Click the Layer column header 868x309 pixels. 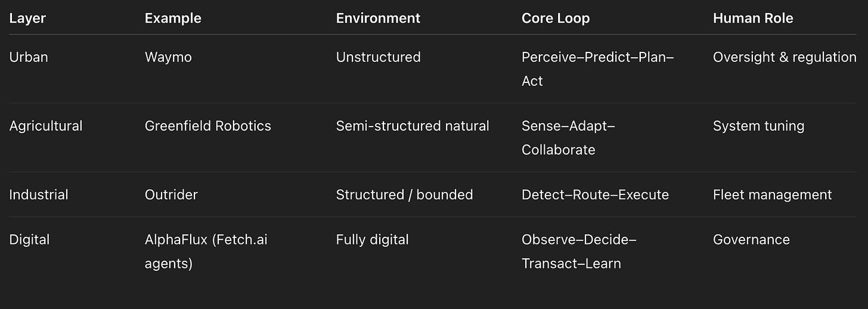[x=27, y=18]
